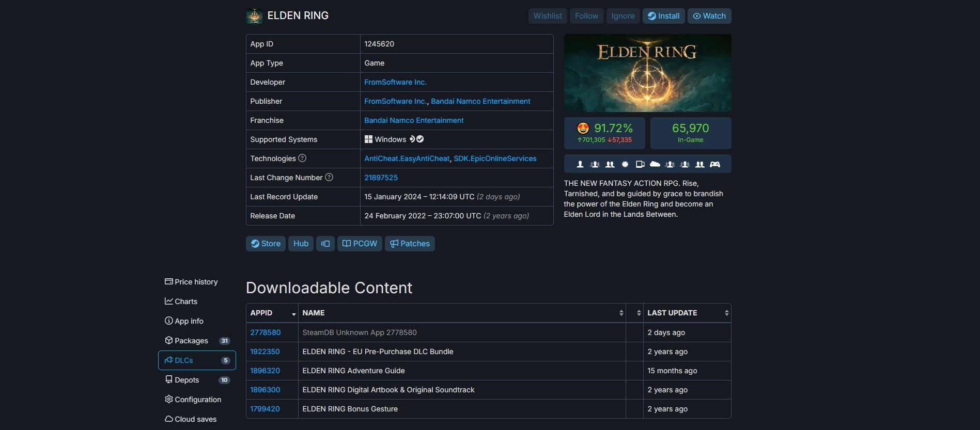Click the Ignore button

[623, 16]
